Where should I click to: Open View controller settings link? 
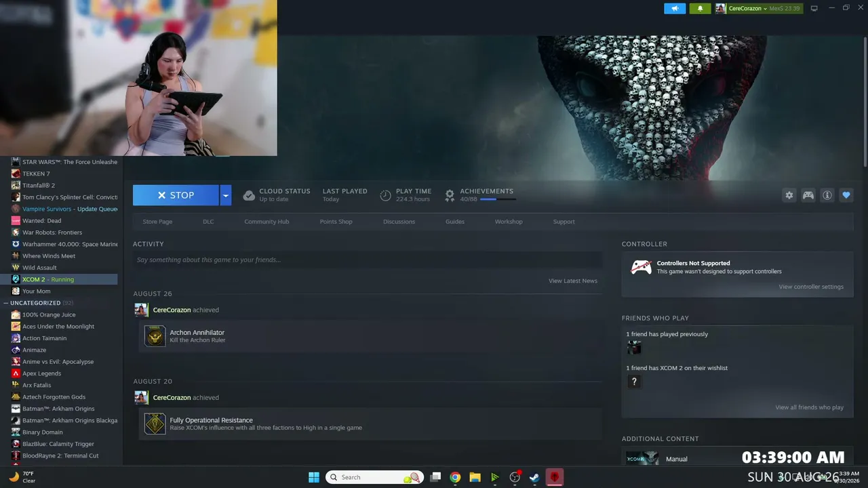[811, 287]
